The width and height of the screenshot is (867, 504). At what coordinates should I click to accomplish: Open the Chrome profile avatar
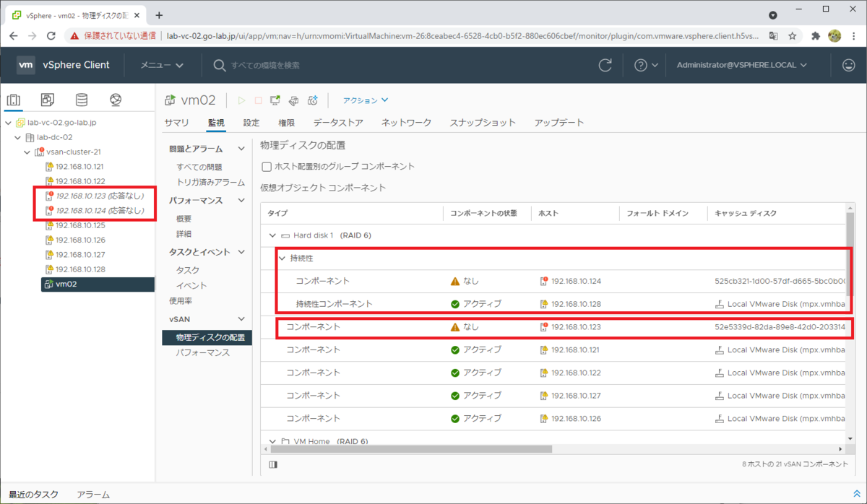[834, 35]
